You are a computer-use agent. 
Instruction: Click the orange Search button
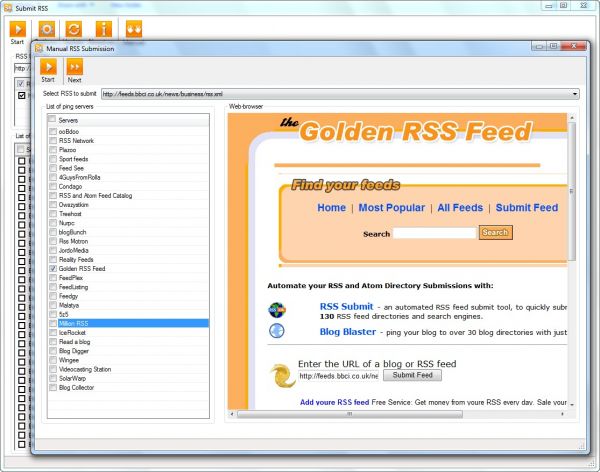[x=496, y=232]
